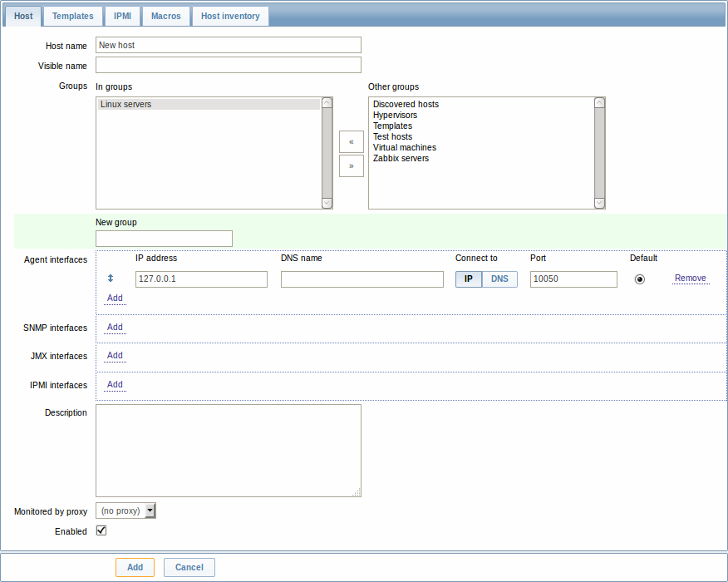Click up arrow of Other groups scrollbar

click(599, 102)
